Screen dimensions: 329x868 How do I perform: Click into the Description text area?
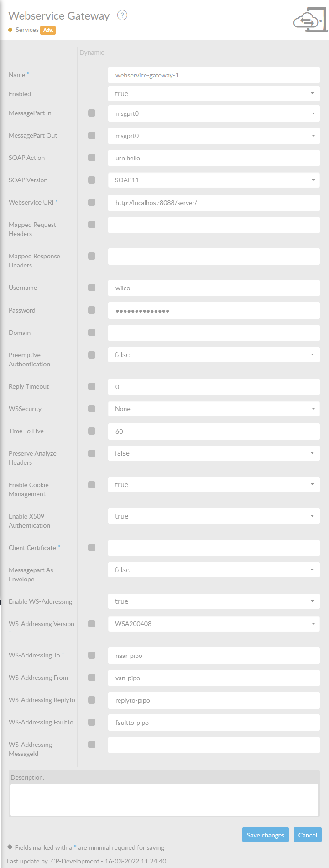[164, 800]
